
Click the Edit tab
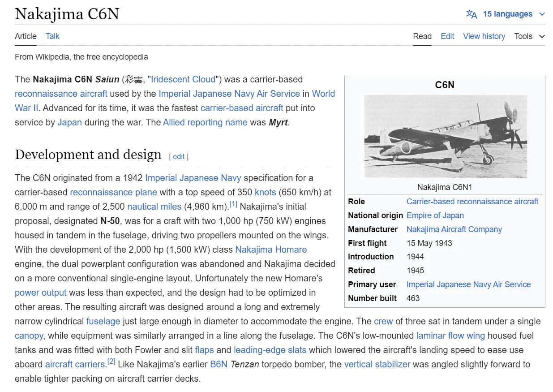(x=447, y=36)
